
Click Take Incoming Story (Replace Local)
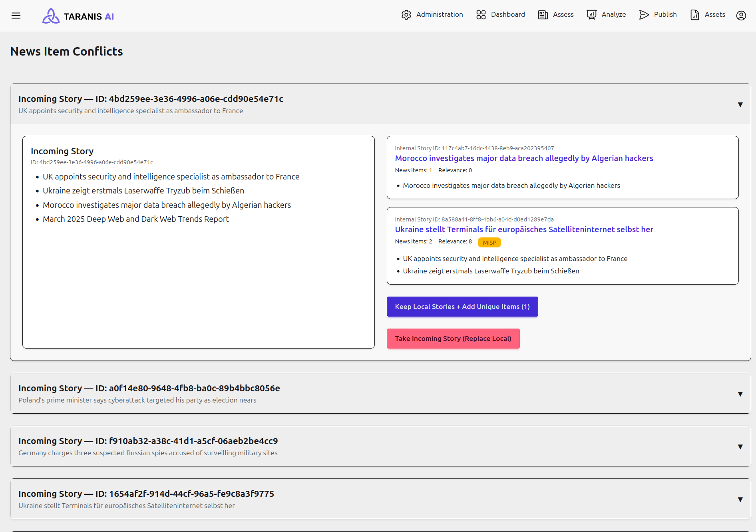453,339
